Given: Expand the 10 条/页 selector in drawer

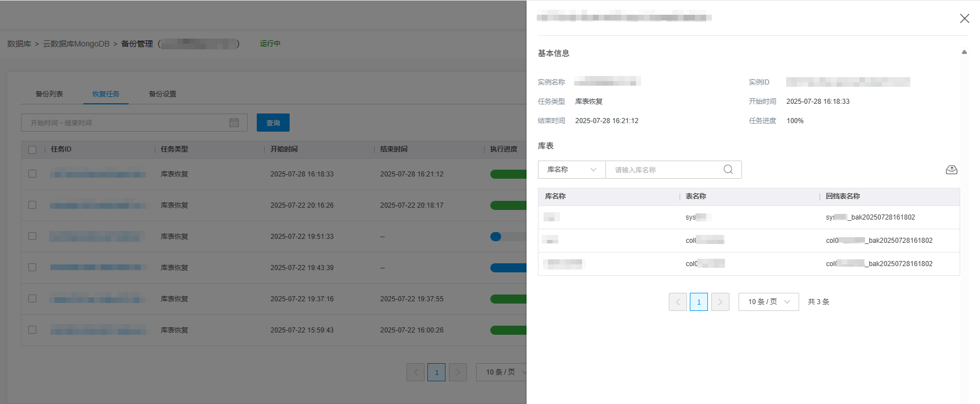Looking at the screenshot, I should [768, 302].
